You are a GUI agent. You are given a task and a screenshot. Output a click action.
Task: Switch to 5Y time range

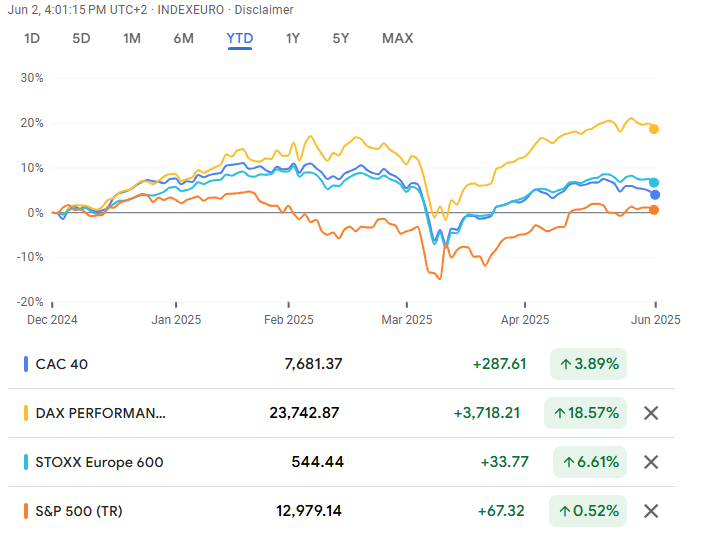tap(341, 38)
